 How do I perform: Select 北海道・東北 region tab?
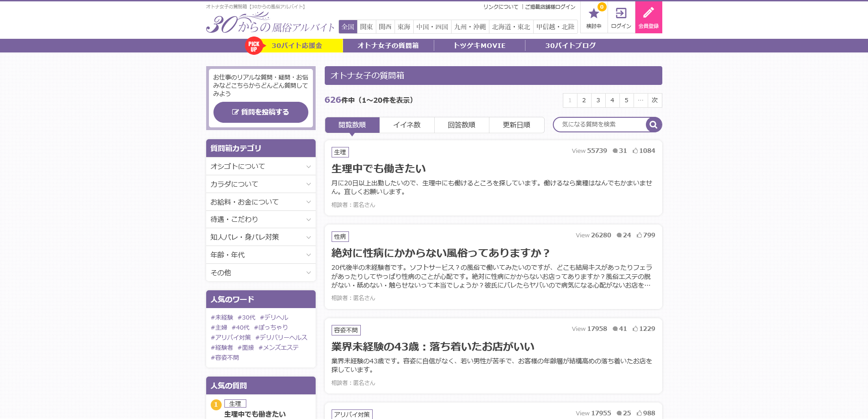(511, 27)
